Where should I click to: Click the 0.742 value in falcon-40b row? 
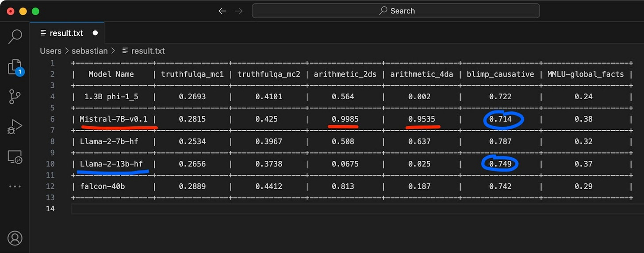(x=500, y=187)
